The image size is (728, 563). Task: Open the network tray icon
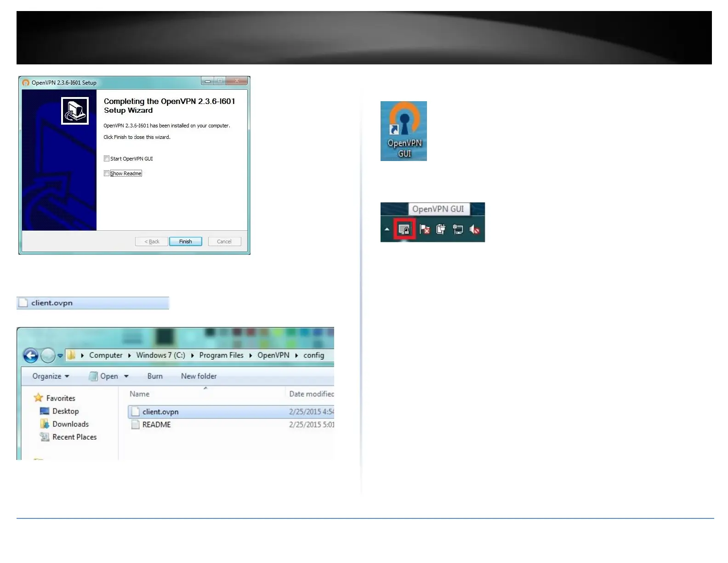coord(458,229)
